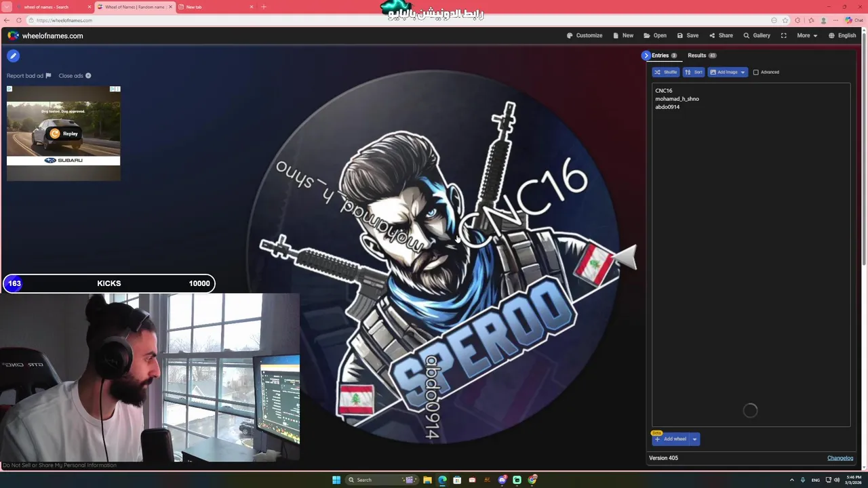View site information lock icon
The height and width of the screenshot is (488, 868).
click(x=31, y=20)
